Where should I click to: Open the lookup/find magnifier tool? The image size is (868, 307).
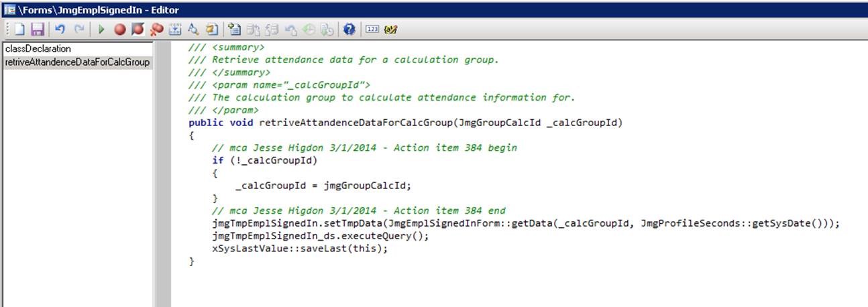tap(193, 29)
